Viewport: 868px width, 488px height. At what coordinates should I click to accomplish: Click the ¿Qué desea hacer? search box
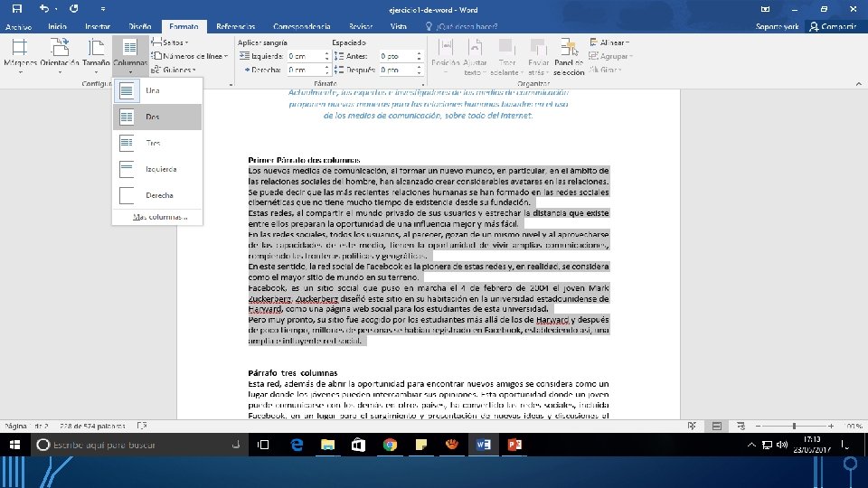pyautogui.click(x=462, y=26)
